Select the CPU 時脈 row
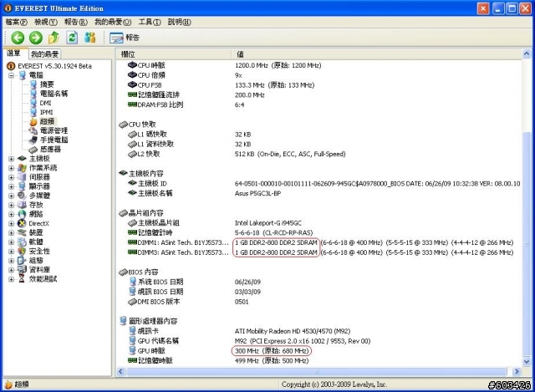 click(318, 65)
